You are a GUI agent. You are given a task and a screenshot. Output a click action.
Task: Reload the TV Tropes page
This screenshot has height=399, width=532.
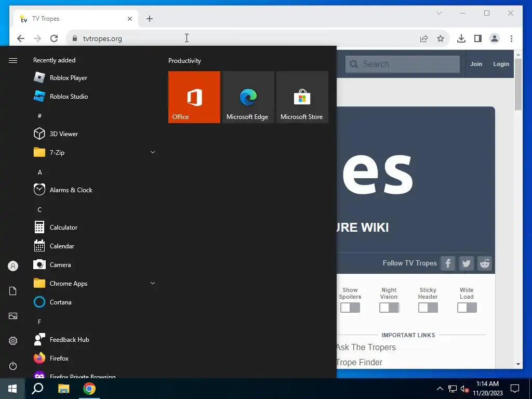coord(54,38)
